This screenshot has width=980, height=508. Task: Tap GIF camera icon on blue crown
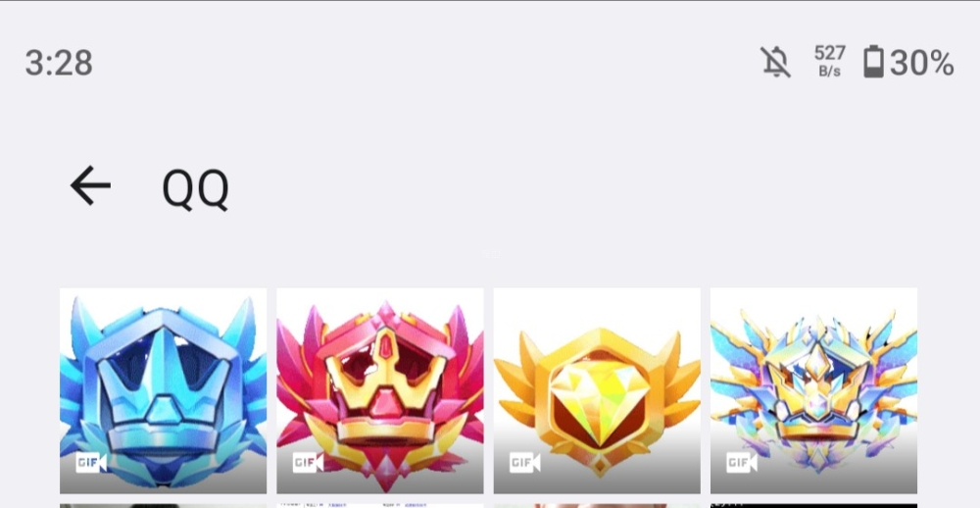tap(91, 463)
